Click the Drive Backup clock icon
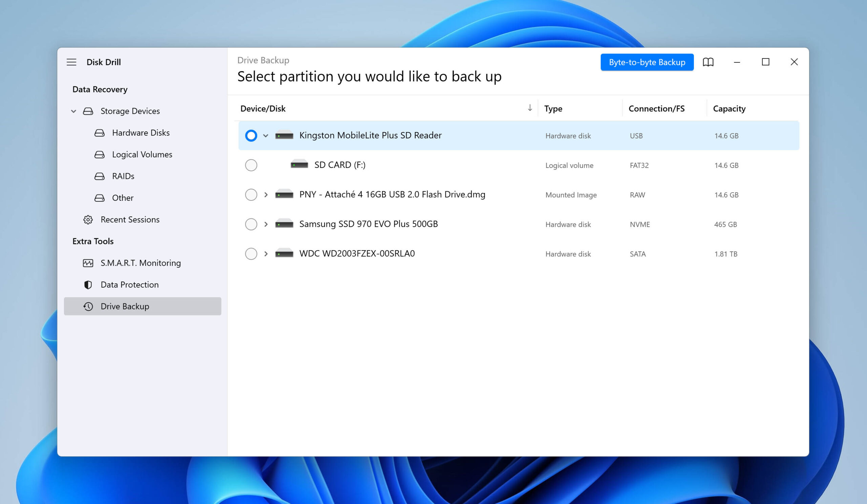Image resolution: width=867 pixels, height=504 pixels. click(x=88, y=306)
